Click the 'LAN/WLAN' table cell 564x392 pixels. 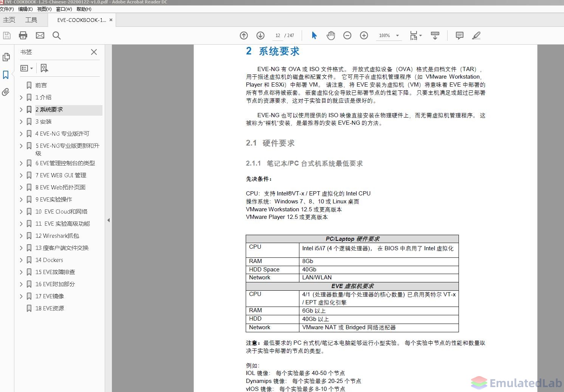point(379,277)
